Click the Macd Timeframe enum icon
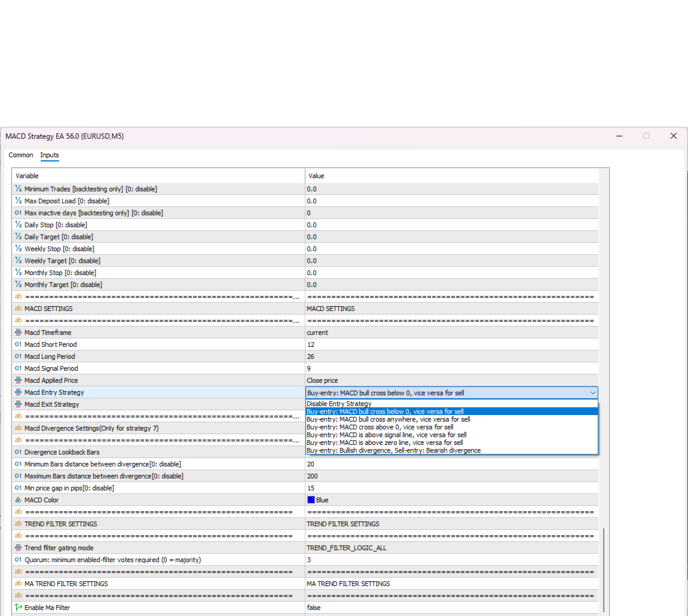 pyautogui.click(x=18, y=333)
